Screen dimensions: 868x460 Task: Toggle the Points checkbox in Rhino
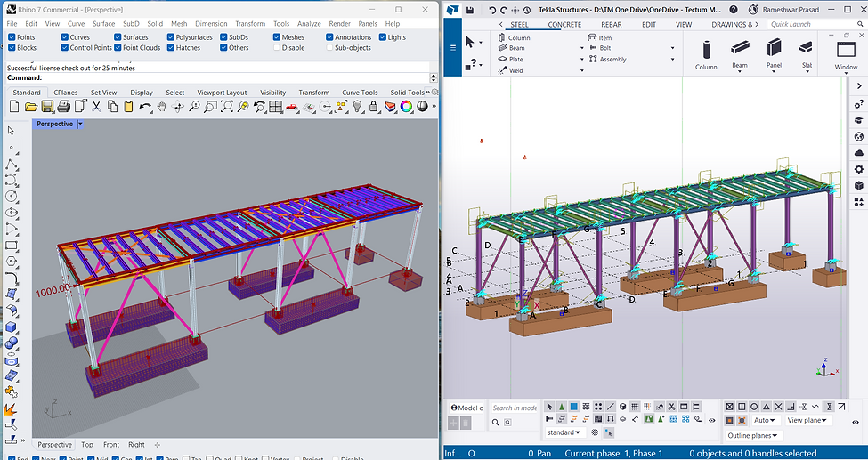point(12,37)
